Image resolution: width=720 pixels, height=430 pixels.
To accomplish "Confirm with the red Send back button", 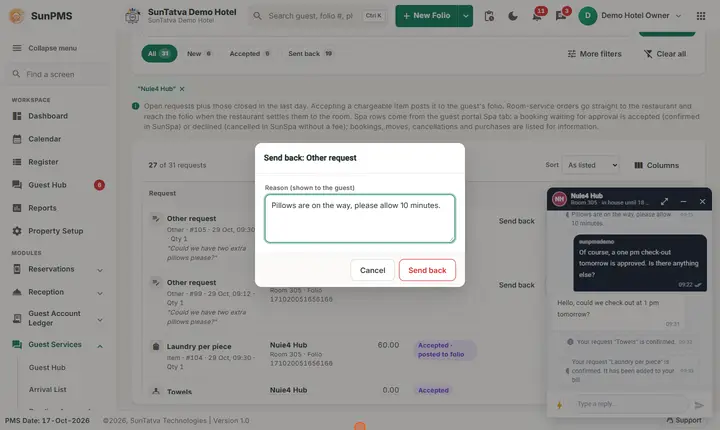I will [x=427, y=270].
